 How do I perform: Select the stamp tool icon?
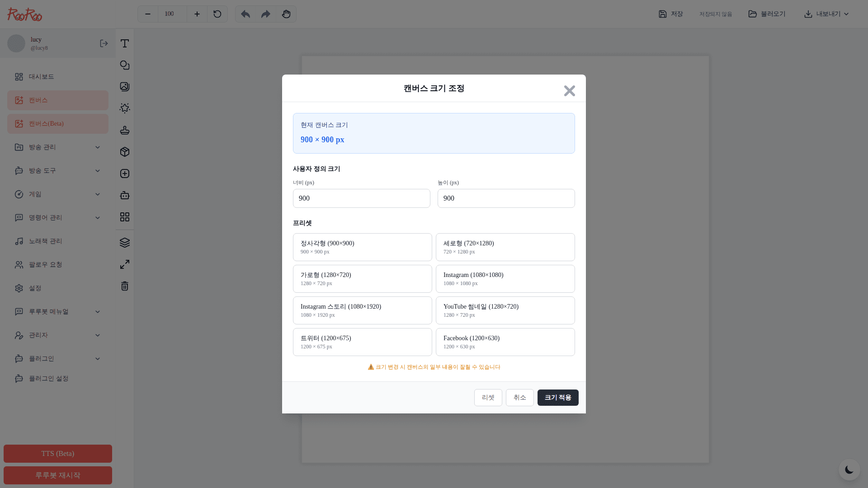tap(125, 130)
